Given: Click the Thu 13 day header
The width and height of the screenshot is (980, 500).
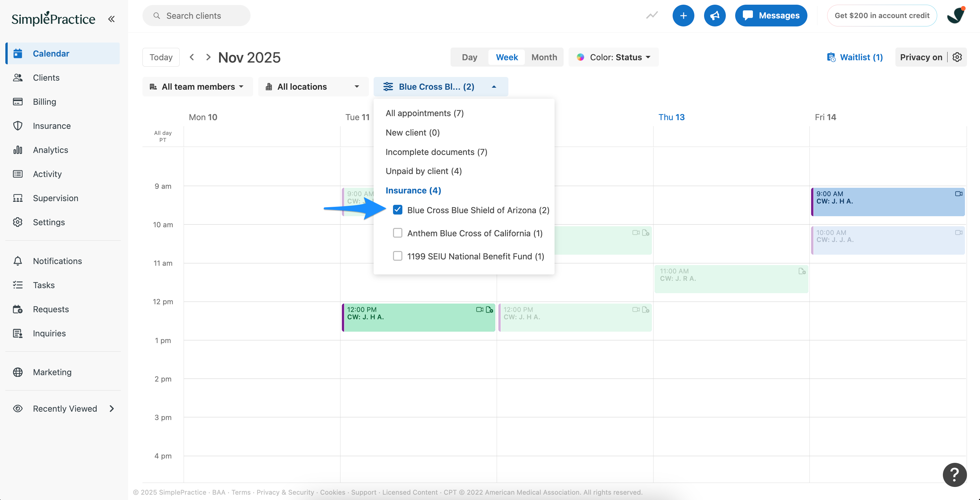Looking at the screenshot, I should click(x=672, y=117).
